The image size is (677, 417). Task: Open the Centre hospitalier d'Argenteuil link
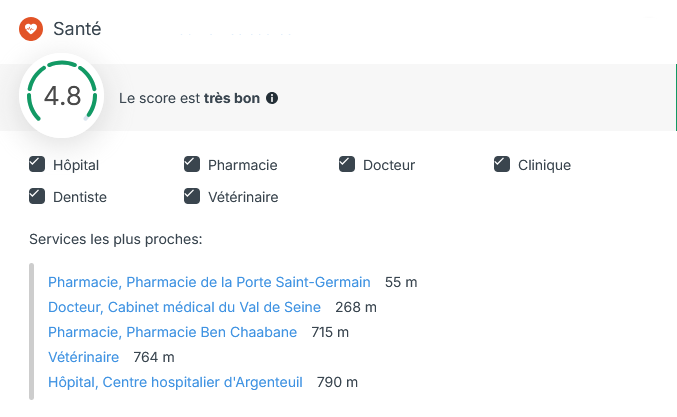(x=174, y=382)
